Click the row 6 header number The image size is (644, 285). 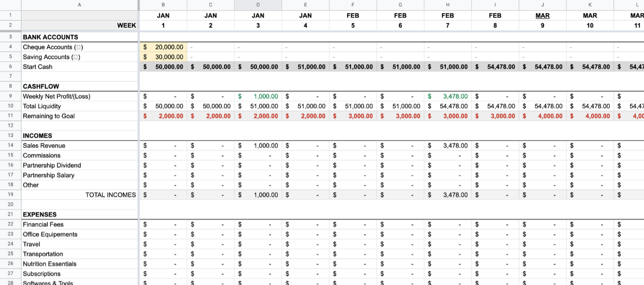click(10, 67)
